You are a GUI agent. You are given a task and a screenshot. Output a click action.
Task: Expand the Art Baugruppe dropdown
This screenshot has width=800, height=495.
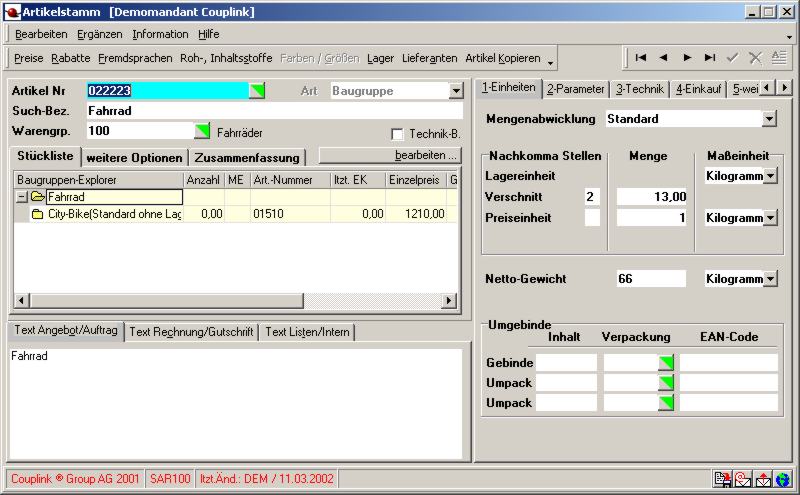click(x=456, y=91)
